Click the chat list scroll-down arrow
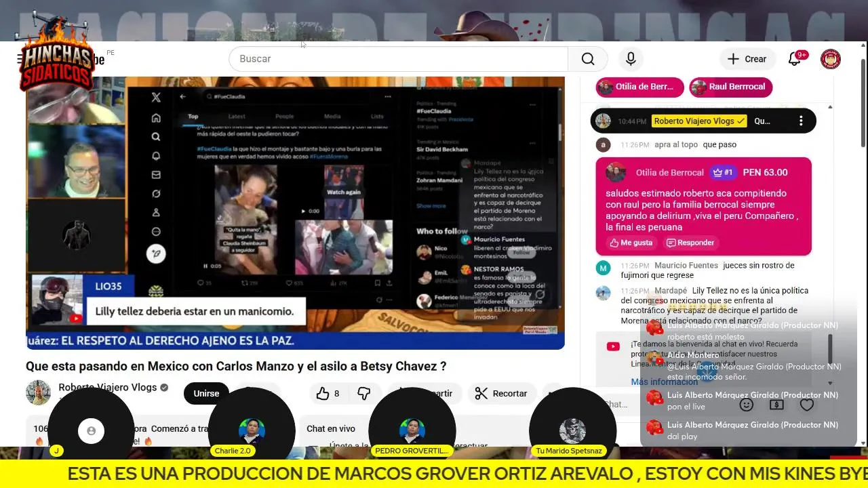 (x=830, y=383)
